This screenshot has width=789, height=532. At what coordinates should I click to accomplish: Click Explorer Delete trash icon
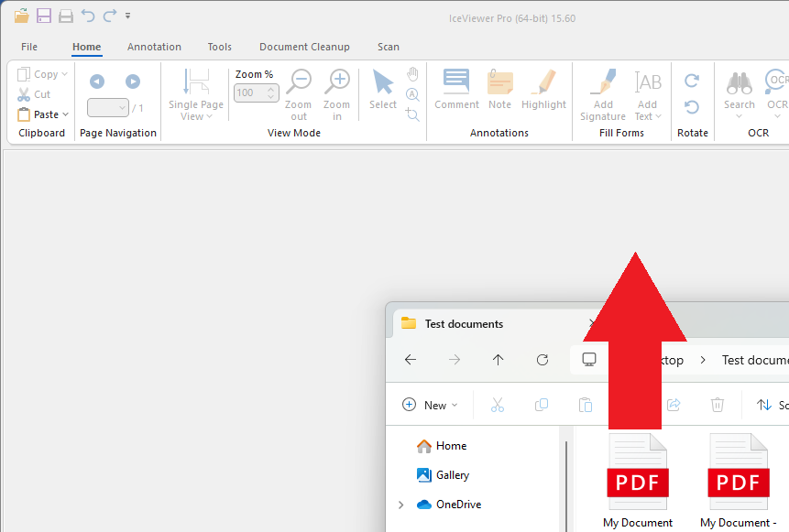click(717, 405)
